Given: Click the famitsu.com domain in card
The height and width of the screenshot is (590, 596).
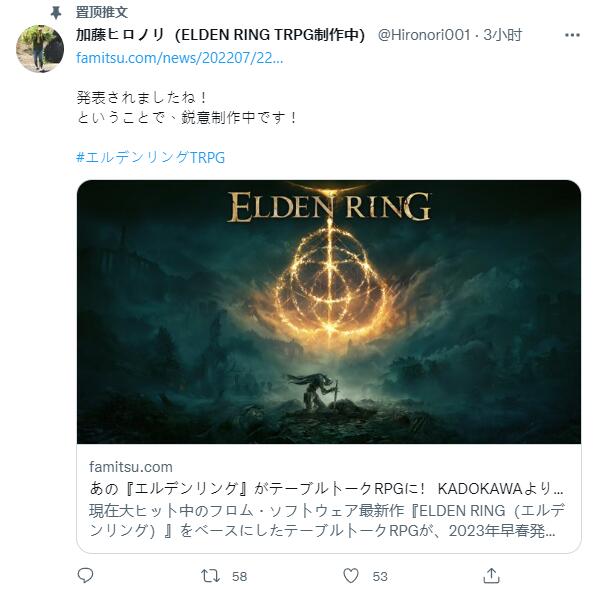Looking at the screenshot, I should 131,467.
